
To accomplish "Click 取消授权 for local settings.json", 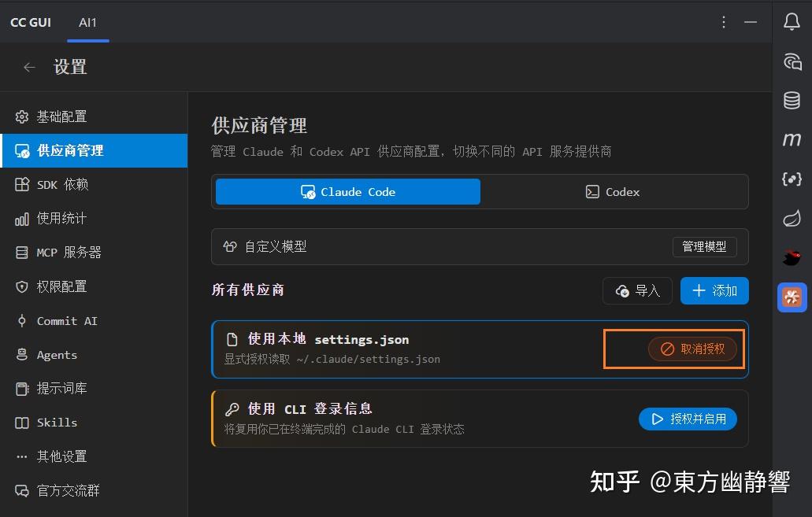I will tap(693, 349).
